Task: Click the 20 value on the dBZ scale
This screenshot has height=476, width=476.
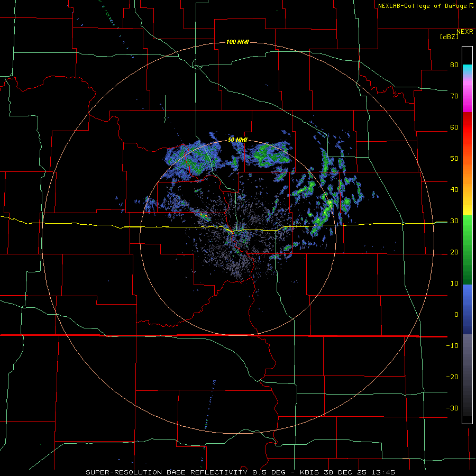Action: coord(454,252)
